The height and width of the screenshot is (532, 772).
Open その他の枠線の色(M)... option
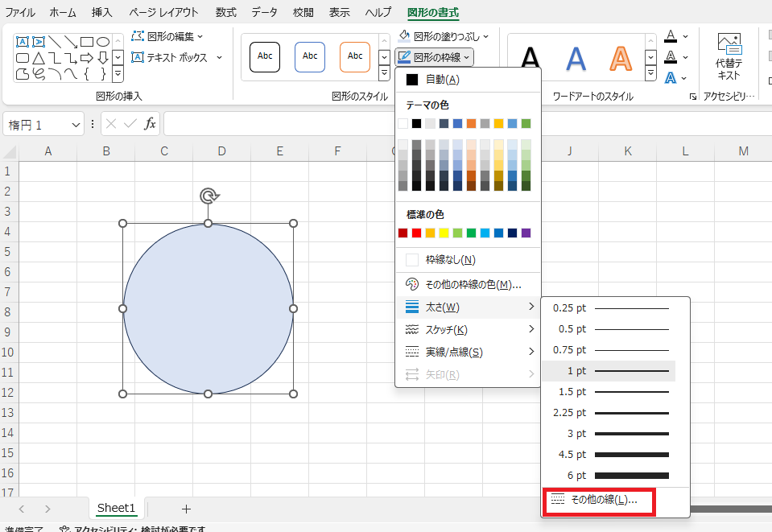pos(469,284)
